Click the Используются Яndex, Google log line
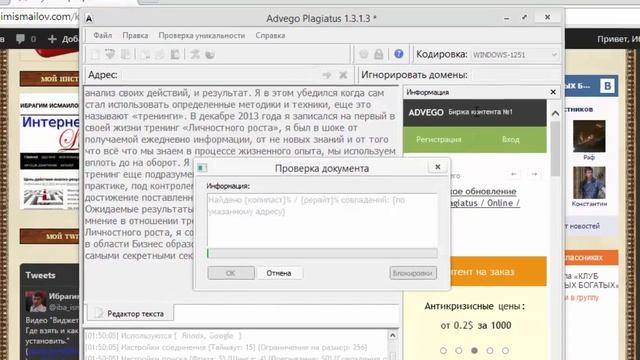The image size is (640, 360). click(163, 336)
